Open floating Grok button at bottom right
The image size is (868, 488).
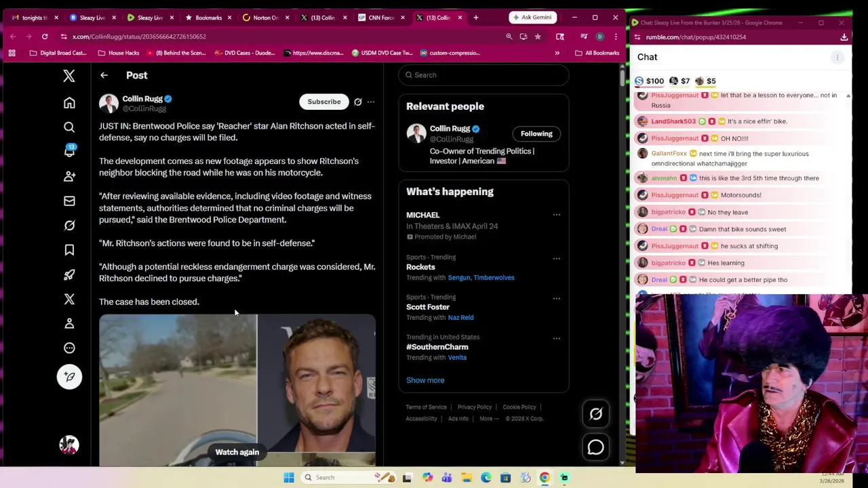point(596,414)
